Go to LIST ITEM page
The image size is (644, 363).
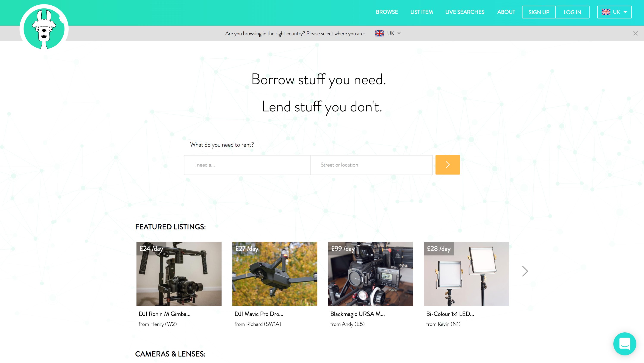pos(421,12)
